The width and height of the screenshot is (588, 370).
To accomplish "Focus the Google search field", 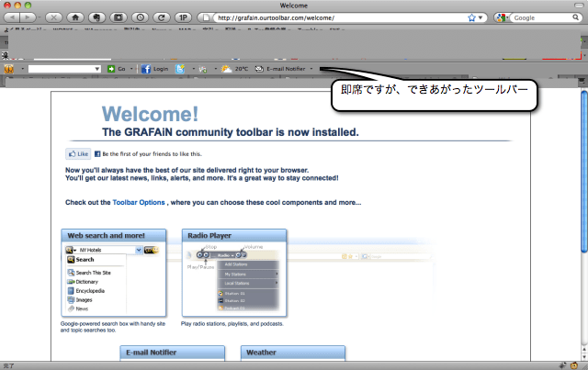I will [542, 17].
